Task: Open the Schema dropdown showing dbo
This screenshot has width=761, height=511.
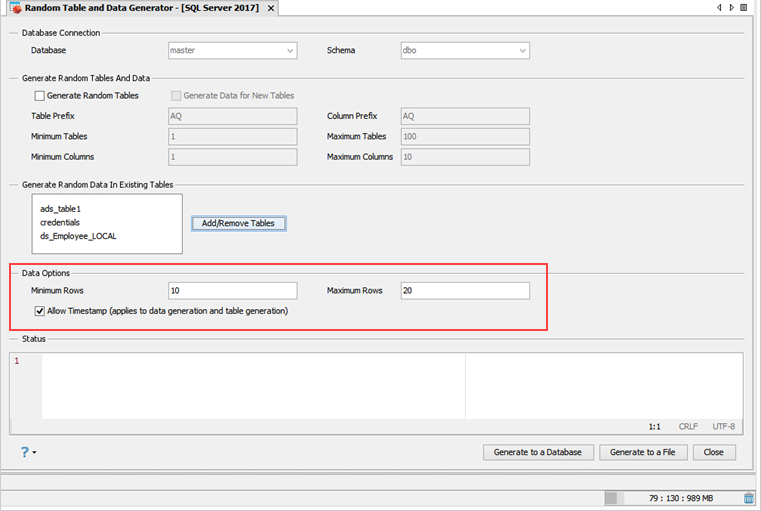Action: coord(465,50)
